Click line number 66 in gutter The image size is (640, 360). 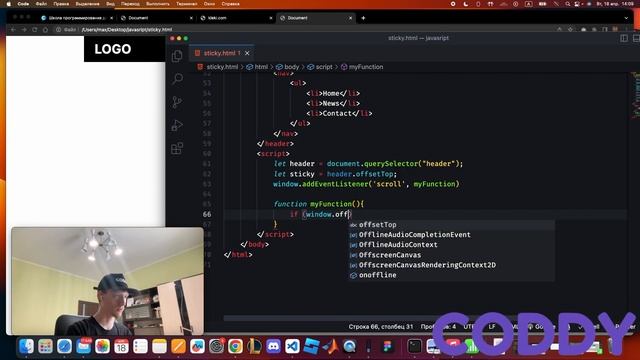click(207, 214)
